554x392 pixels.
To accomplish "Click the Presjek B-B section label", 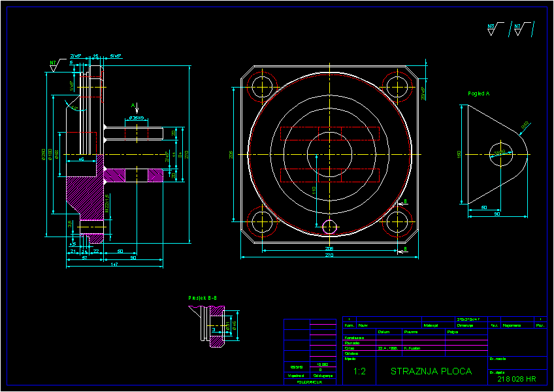I will 203,296.
